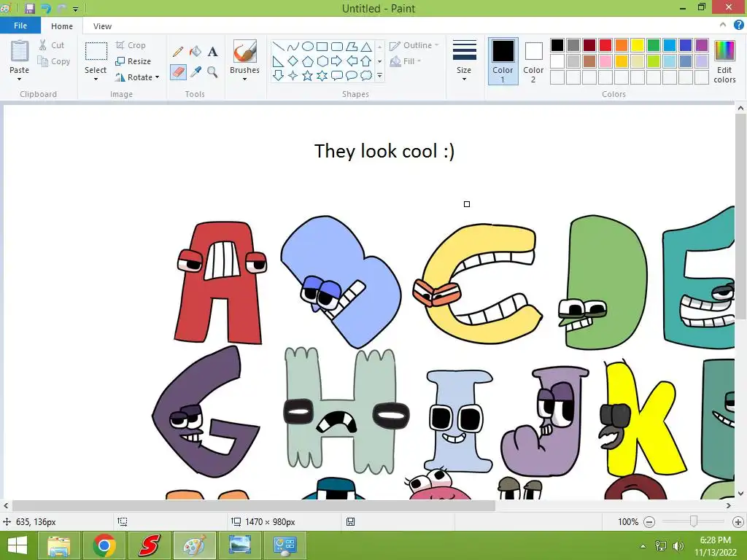This screenshot has width=747, height=560.
Task: Click the Cut scissors button
Action: click(52, 45)
